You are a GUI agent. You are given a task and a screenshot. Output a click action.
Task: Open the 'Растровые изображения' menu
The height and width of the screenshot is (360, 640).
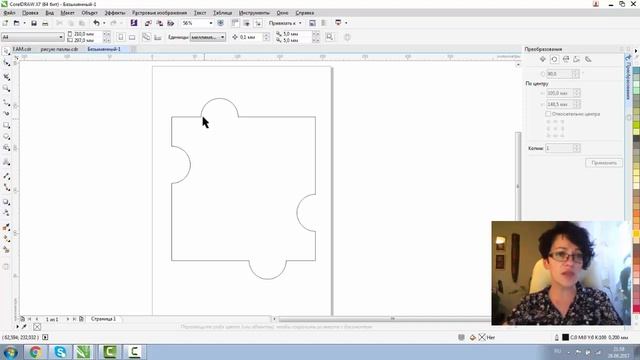159,13
